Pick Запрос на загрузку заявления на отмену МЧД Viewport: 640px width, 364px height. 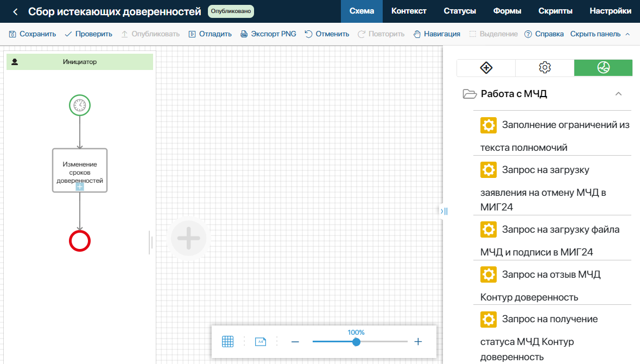coord(552,186)
